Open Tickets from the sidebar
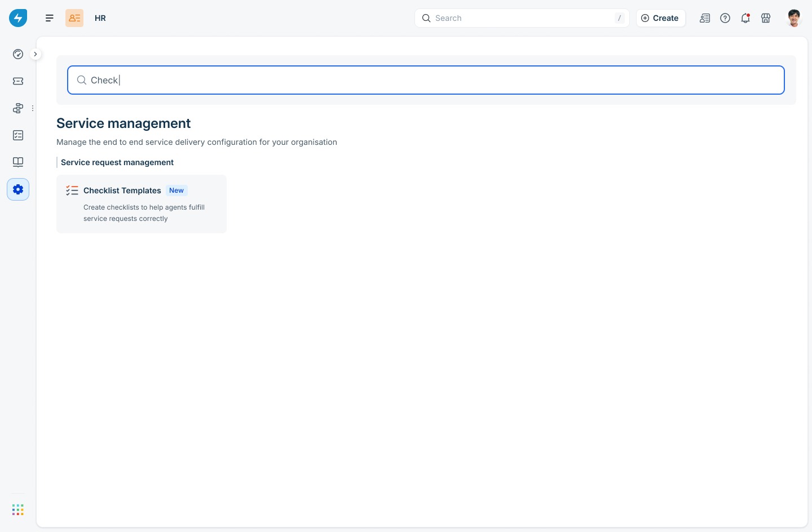Image resolution: width=812 pixels, height=532 pixels. tap(18, 81)
